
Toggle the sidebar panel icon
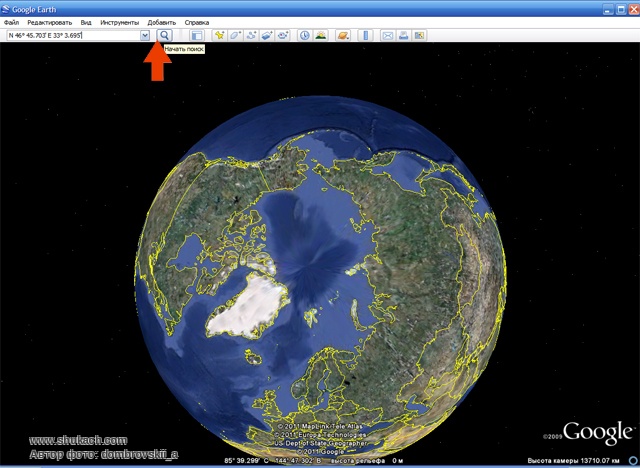[x=197, y=35]
